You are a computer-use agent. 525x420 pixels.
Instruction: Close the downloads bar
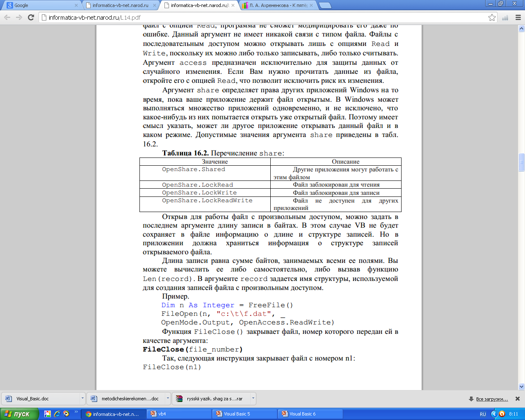518,398
